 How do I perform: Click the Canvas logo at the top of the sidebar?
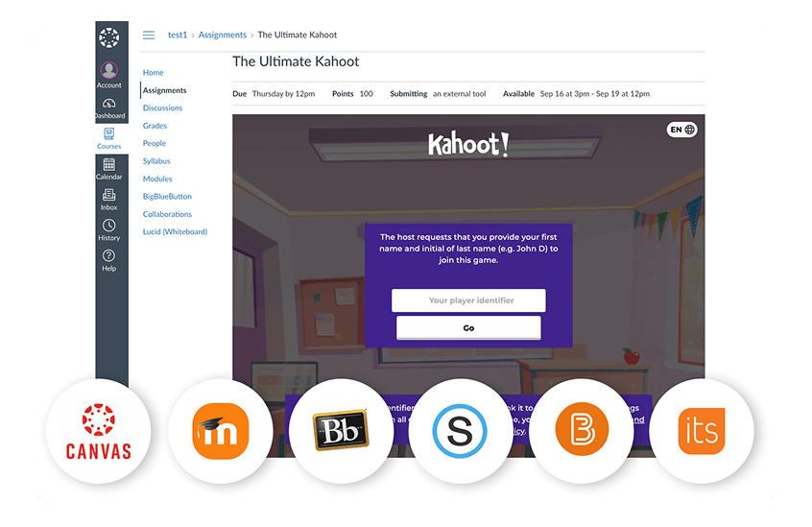(x=109, y=37)
